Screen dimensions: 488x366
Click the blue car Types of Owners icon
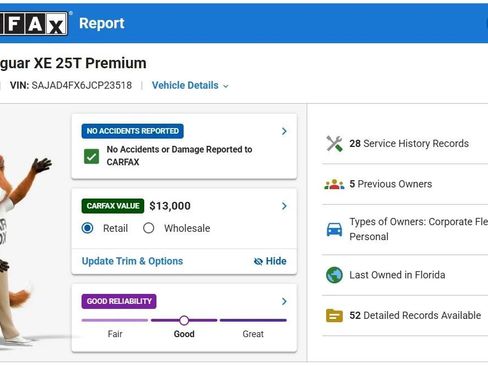pos(334,229)
